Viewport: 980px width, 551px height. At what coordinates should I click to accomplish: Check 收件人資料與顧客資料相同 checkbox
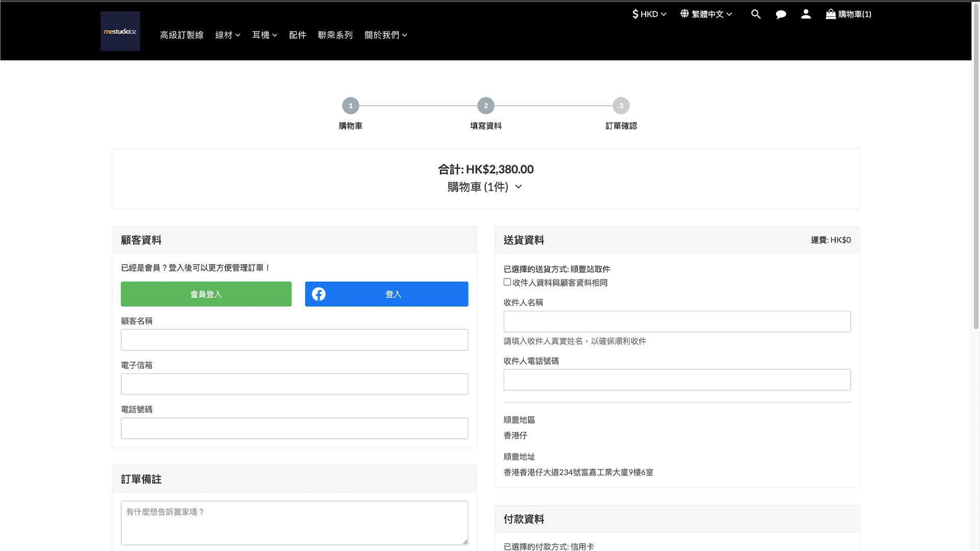[x=507, y=282]
